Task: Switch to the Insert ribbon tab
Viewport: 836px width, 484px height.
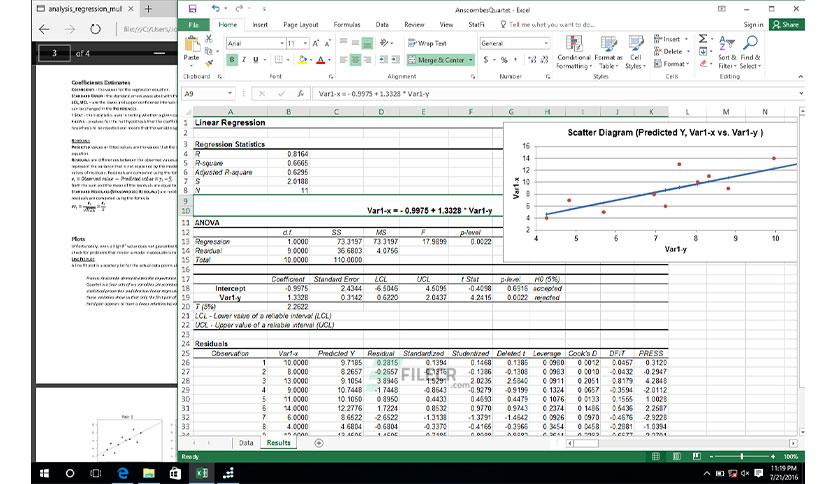Action: coord(260,25)
